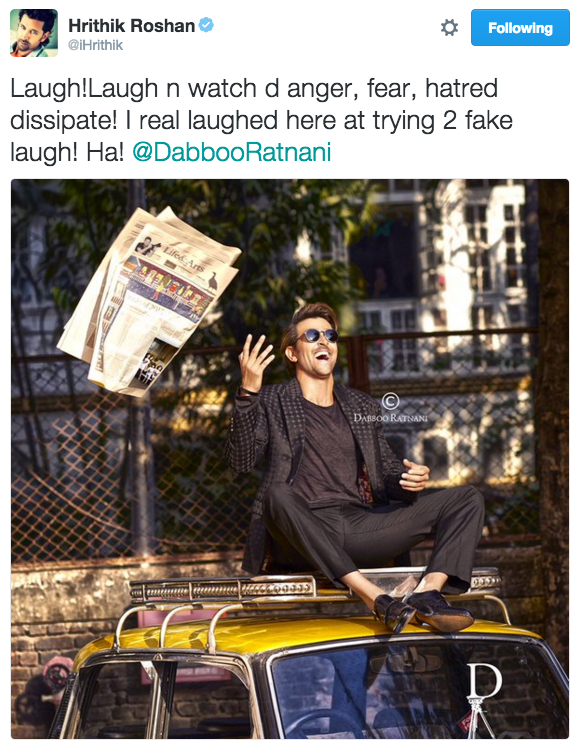The image size is (576, 745).
Task: Click the Following button to unfollow
Action: click(x=520, y=28)
